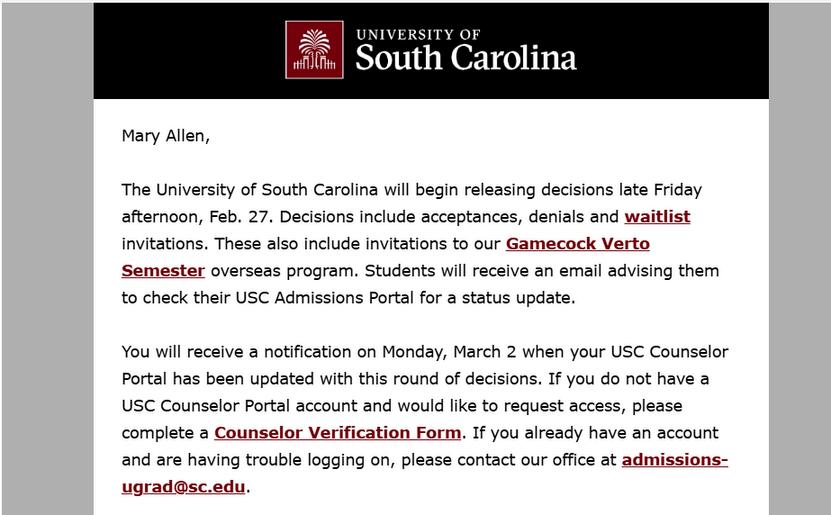
Task: Open the waitlist link
Action: point(657,217)
